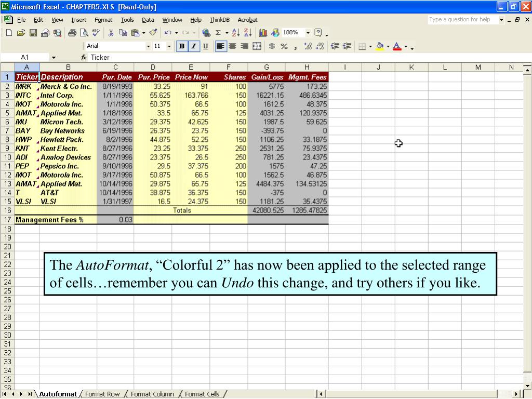
Task: Toggle Bold formatting
Action: [182, 46]
